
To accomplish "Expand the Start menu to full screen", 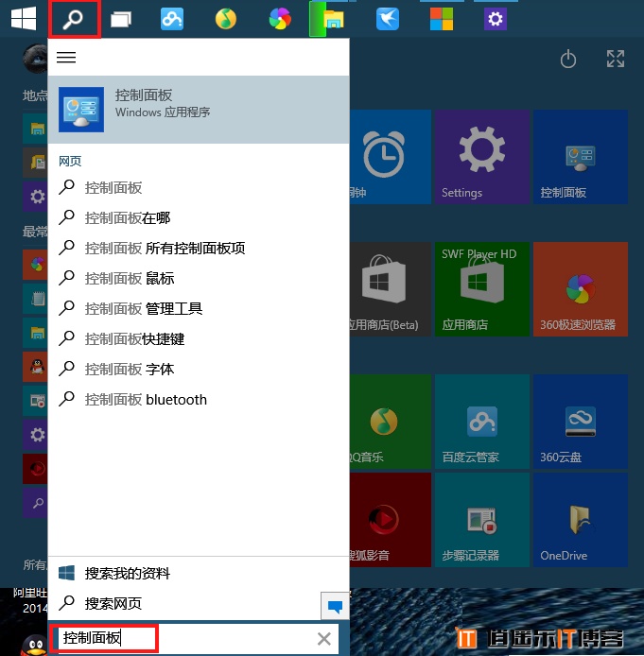I will [616, 59].
